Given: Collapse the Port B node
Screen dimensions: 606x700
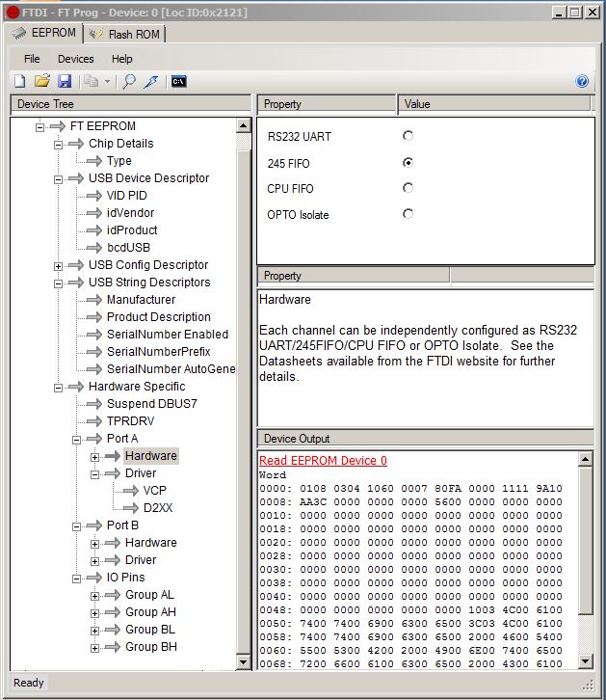Looking at the screenshot, I should (76, 526).
